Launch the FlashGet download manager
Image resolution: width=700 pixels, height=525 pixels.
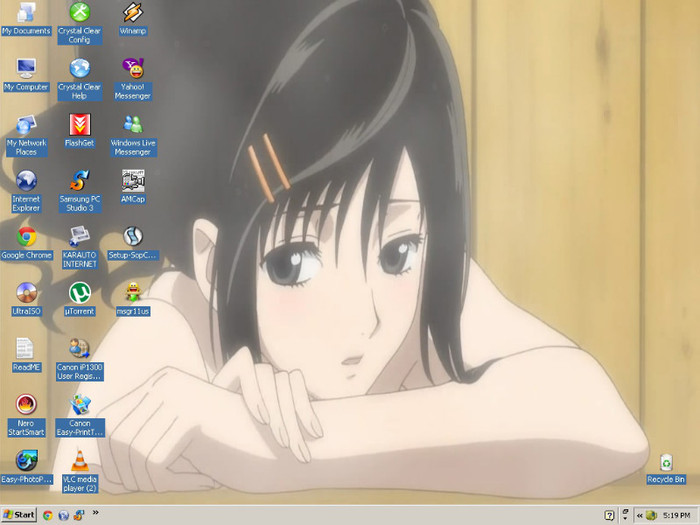click(79, 131)
